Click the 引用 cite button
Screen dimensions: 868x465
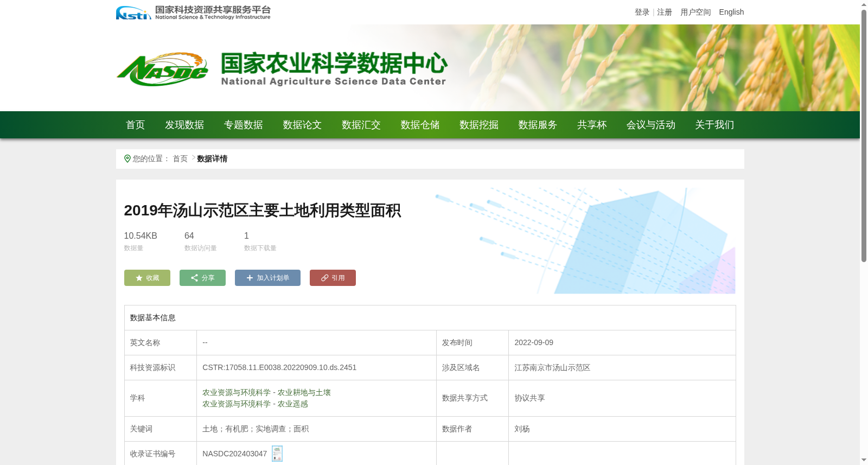click(x=333, y=278)
